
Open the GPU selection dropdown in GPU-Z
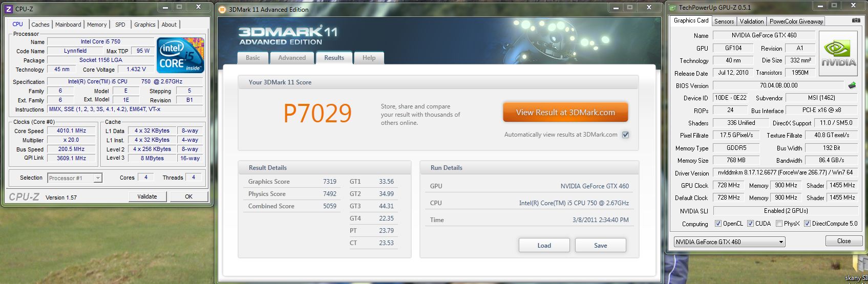[x=729, y=242]
